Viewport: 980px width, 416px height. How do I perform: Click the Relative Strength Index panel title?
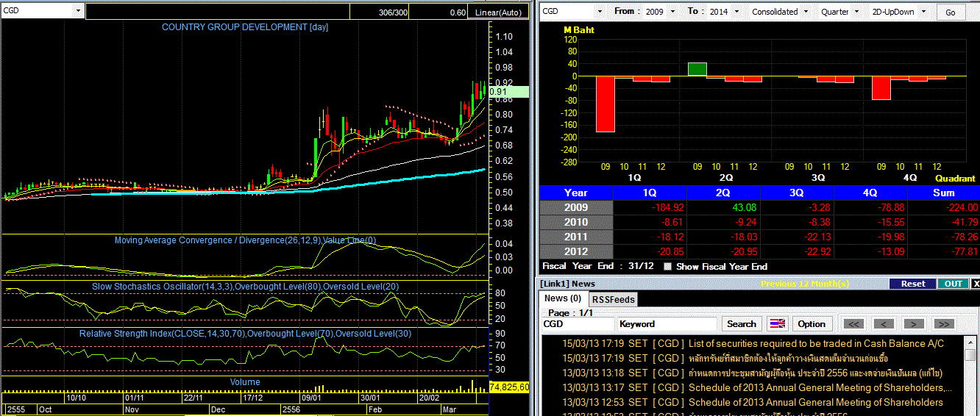click(245, 334)
